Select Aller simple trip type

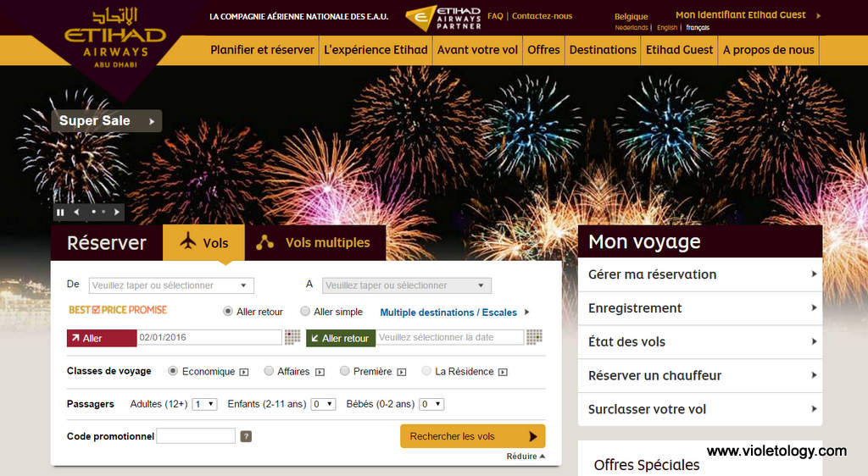(304, 311)
